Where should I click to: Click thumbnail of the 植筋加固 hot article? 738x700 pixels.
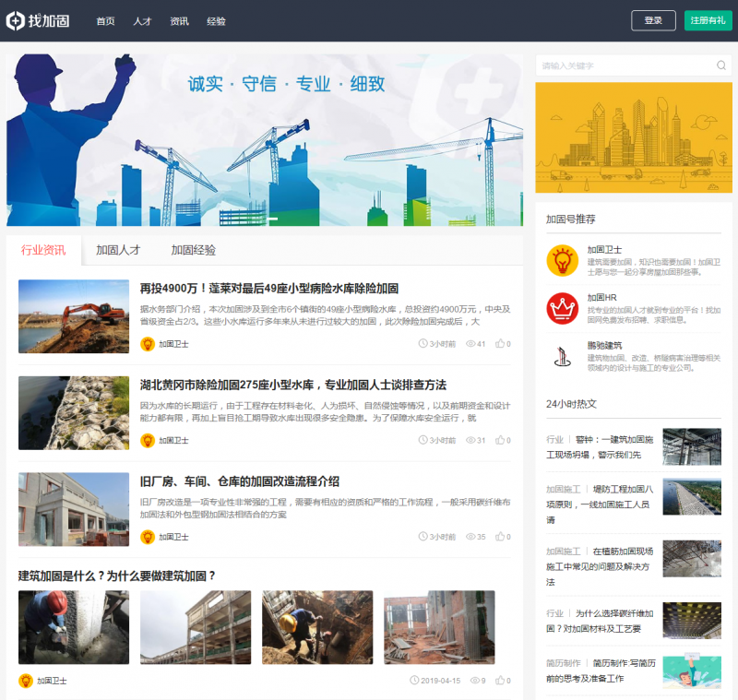click(692, 559)
